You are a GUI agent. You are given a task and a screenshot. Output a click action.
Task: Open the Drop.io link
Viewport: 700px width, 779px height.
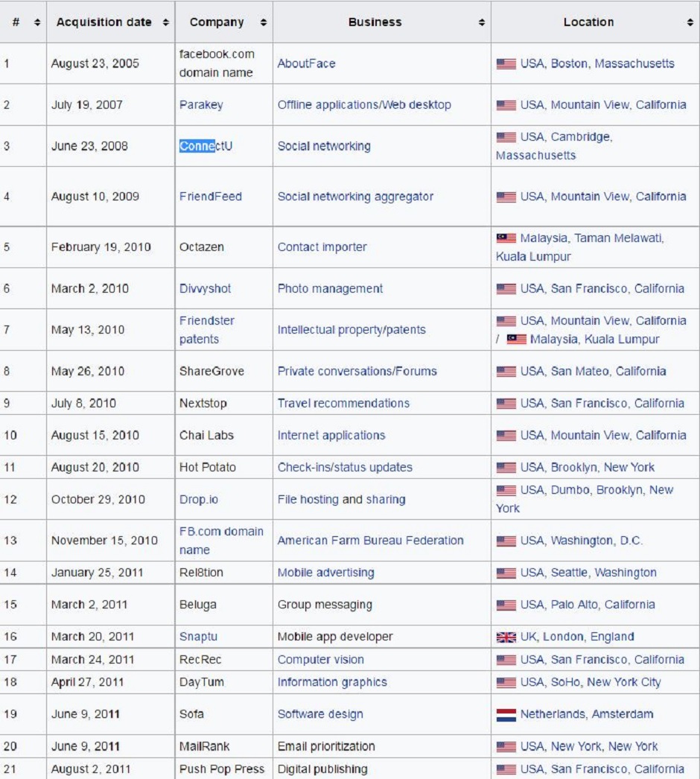click(198, 499)
